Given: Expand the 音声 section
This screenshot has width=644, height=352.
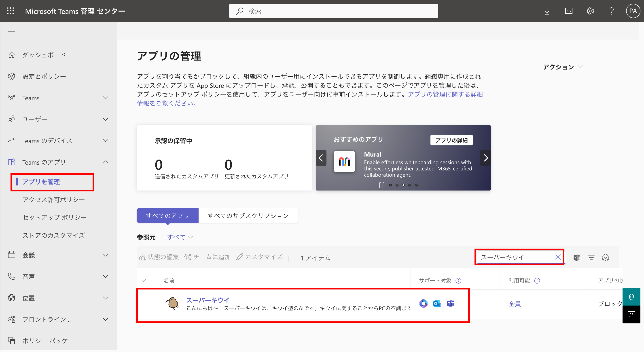Looking at the screenshot, I should [x=106, y=276].
